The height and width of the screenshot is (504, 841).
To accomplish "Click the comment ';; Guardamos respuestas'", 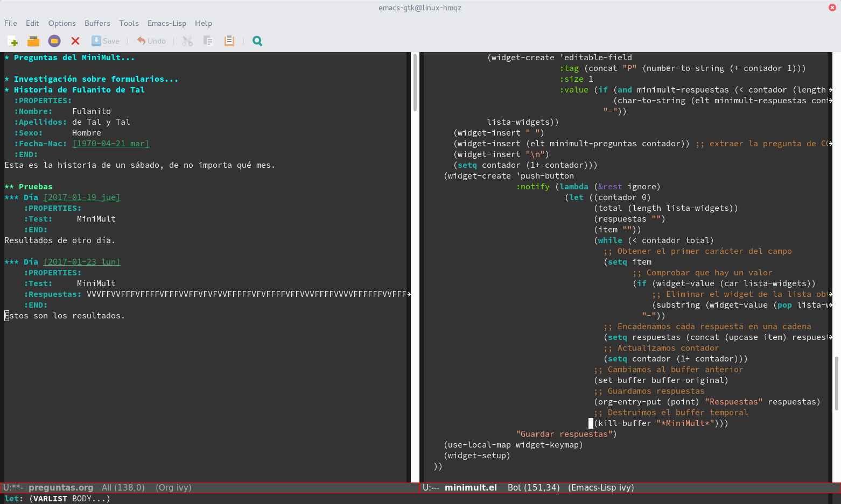I will point(649,391).
